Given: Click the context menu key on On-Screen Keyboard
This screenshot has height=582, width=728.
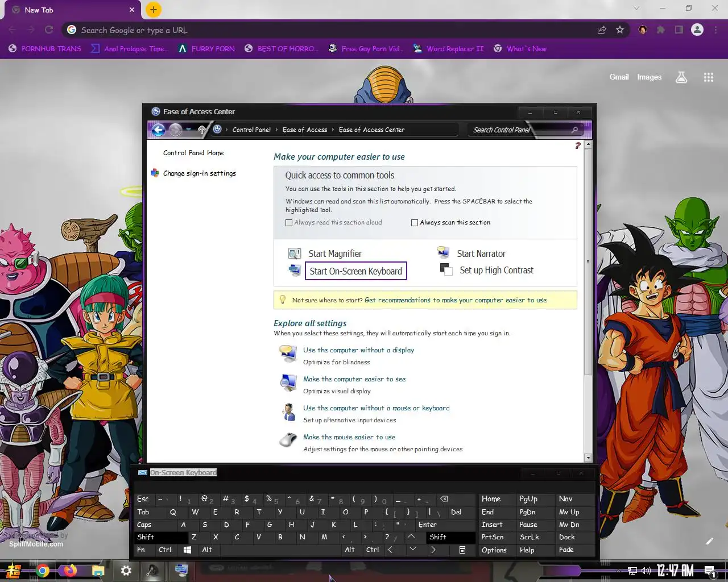Looking at the screenshot, I should point(462,550).
